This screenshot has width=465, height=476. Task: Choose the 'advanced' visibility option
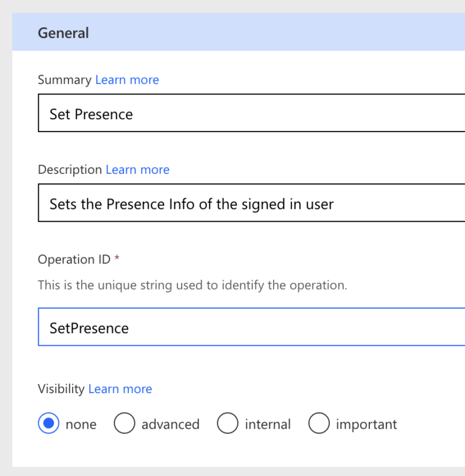[125, 423]
